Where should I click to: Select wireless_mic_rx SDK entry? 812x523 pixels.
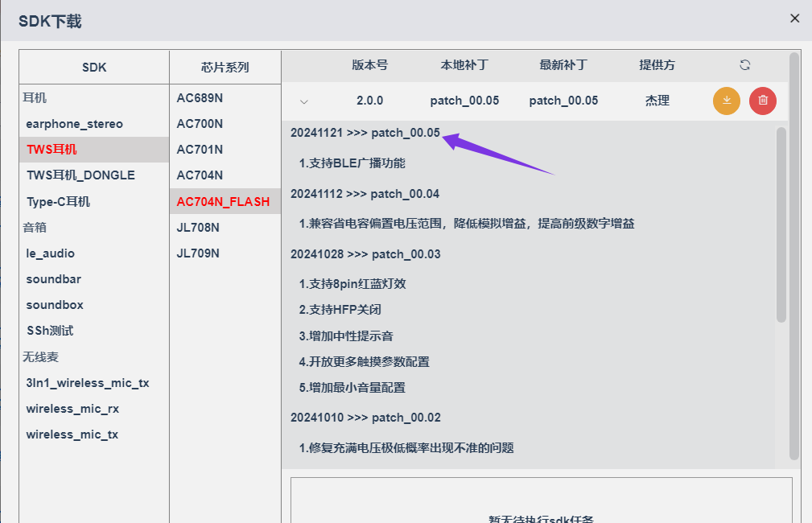click(x=72, y=409)
